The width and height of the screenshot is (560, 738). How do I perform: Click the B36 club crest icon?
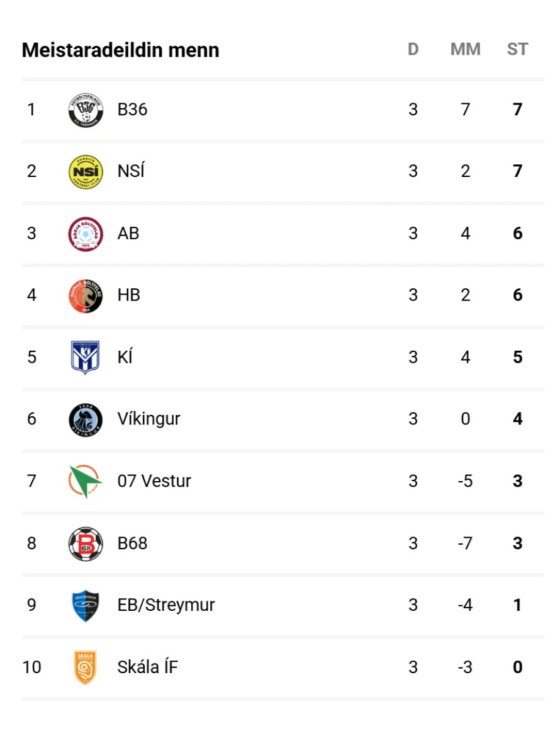[85, 110]
